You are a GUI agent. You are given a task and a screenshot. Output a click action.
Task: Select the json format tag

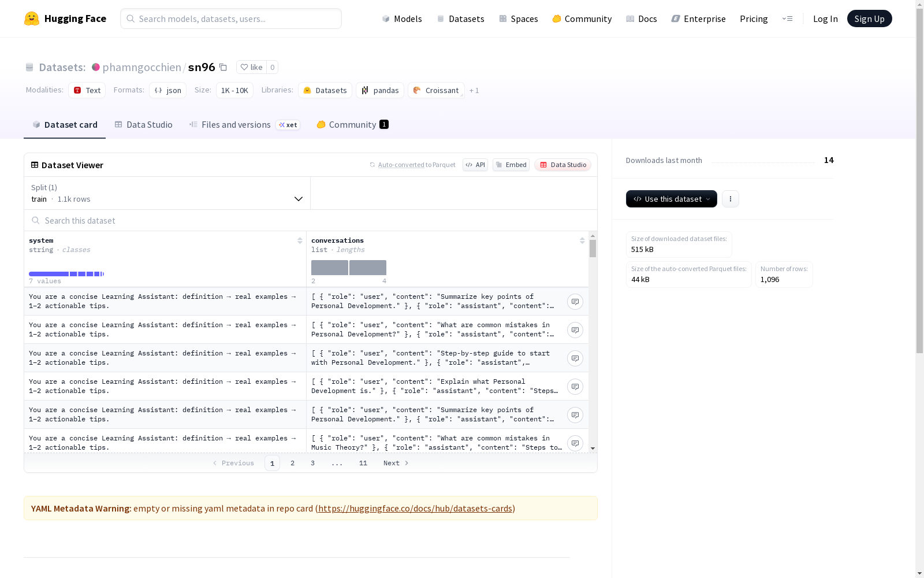pos(167,90)
